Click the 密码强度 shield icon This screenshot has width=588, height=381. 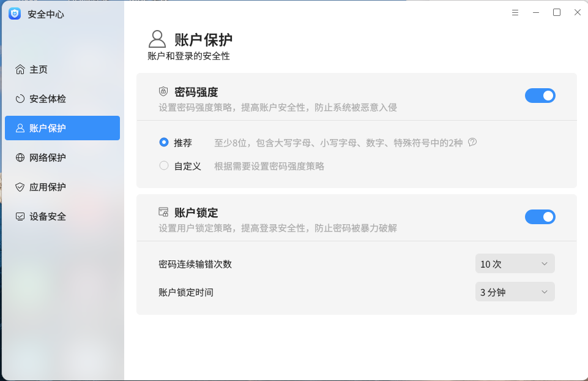coord(162,92)
